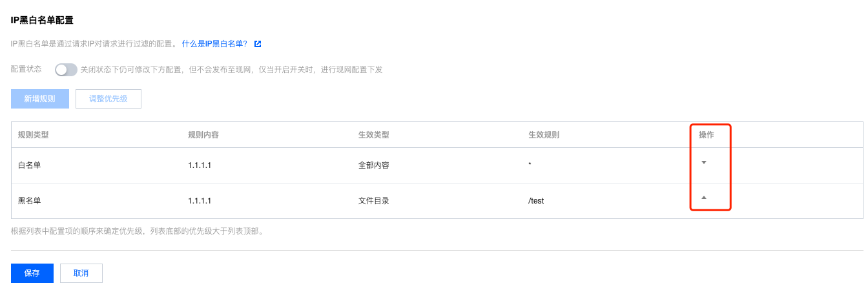Select the 规则类型 column header
This screenshot has width=868, height=292.
34,135
